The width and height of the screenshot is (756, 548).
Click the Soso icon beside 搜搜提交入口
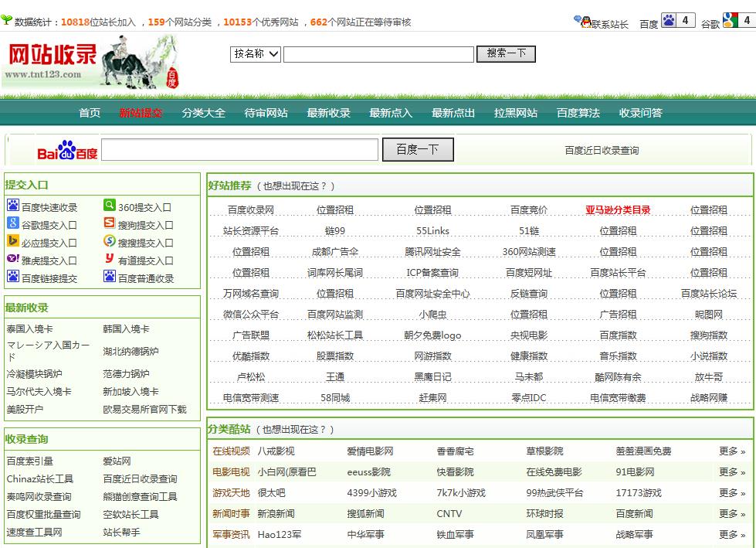[x=110, y=240]
